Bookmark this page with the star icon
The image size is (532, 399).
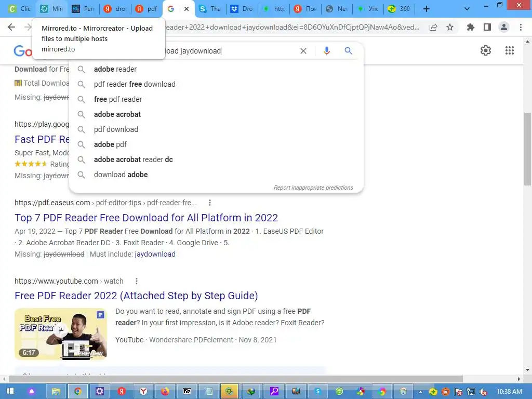pos(450,27)
